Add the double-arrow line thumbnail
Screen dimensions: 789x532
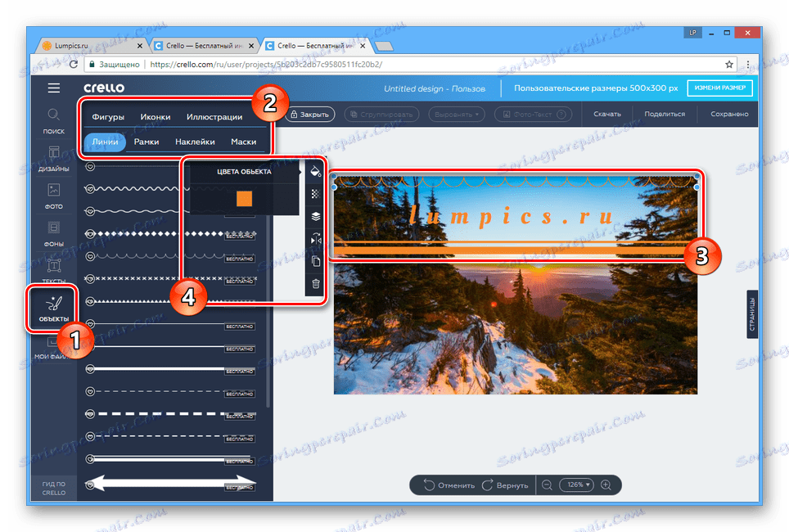pos(170,483)
